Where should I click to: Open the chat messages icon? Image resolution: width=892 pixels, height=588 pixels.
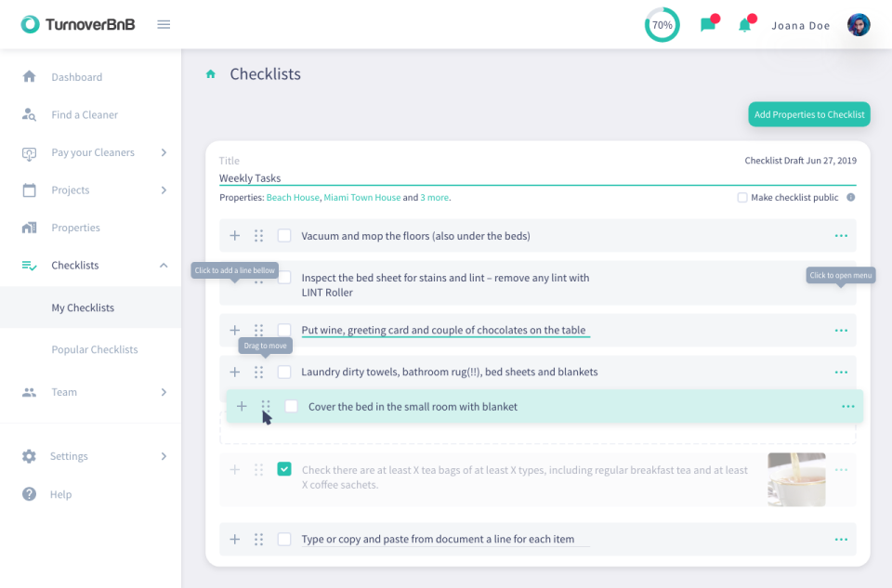(708, 24)
